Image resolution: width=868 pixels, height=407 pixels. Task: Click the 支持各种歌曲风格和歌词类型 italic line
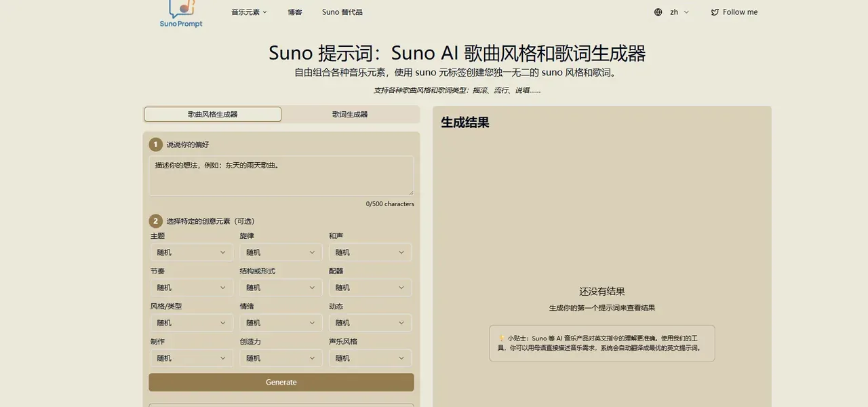pyautogui.click(x=457, y=90)
